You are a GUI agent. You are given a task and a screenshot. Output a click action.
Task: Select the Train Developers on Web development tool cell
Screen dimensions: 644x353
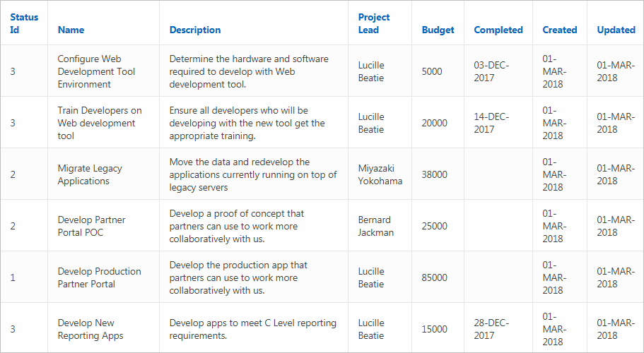[99, 123]
